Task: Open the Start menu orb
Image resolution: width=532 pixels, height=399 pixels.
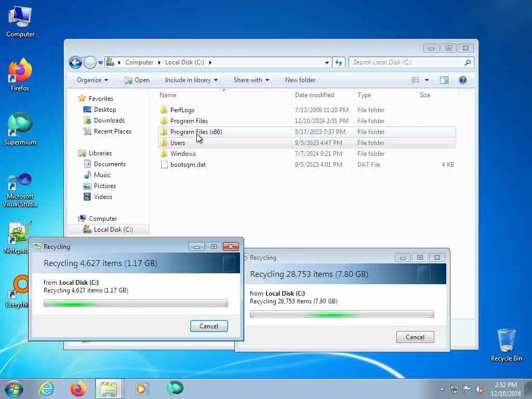Action: (x=14, y=389)
